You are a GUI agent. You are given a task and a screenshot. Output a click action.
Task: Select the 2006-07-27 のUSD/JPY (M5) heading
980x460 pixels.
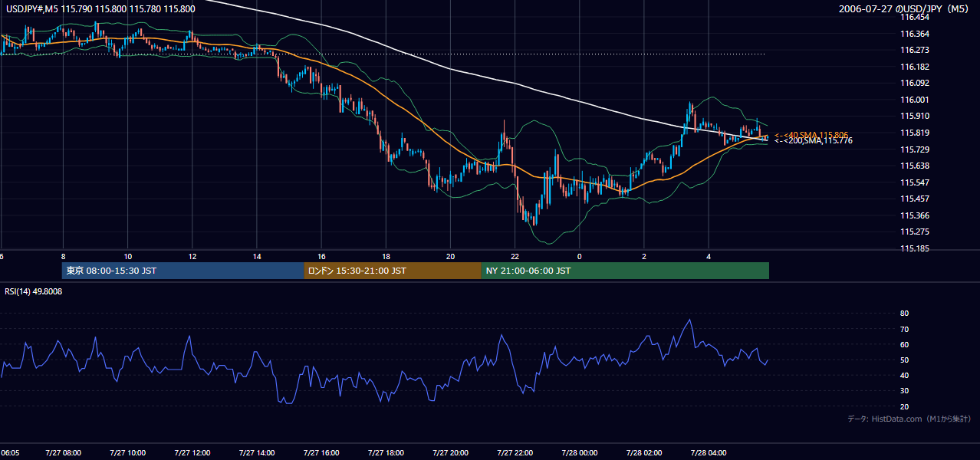pyautogui.click(x=905, y=9)
